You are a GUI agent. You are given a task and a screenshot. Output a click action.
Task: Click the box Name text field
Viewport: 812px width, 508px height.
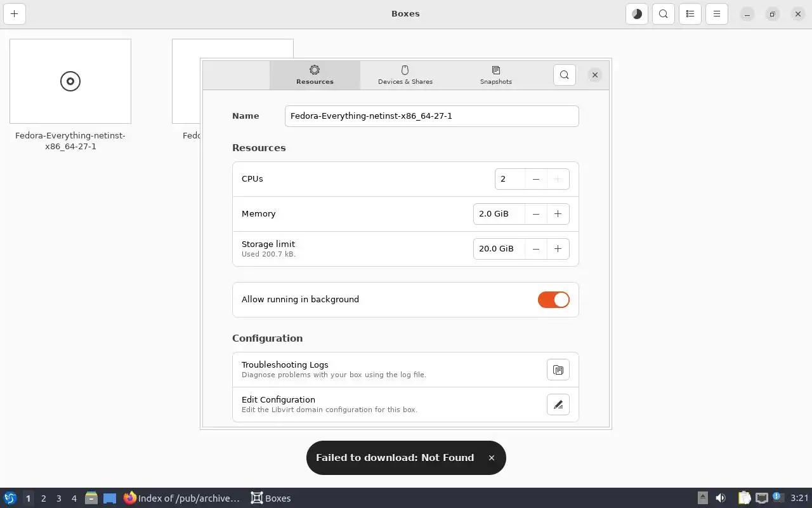tap(431, 116)
